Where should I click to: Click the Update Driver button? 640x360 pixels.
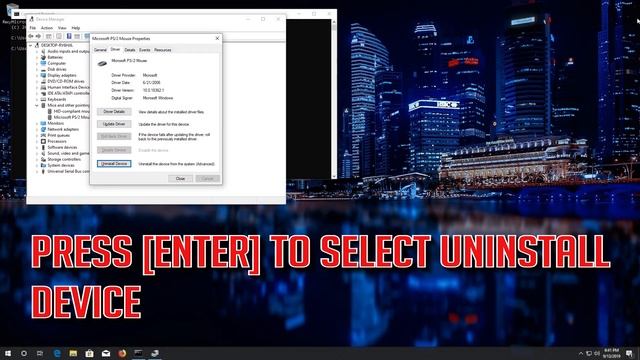click(114, 124)
